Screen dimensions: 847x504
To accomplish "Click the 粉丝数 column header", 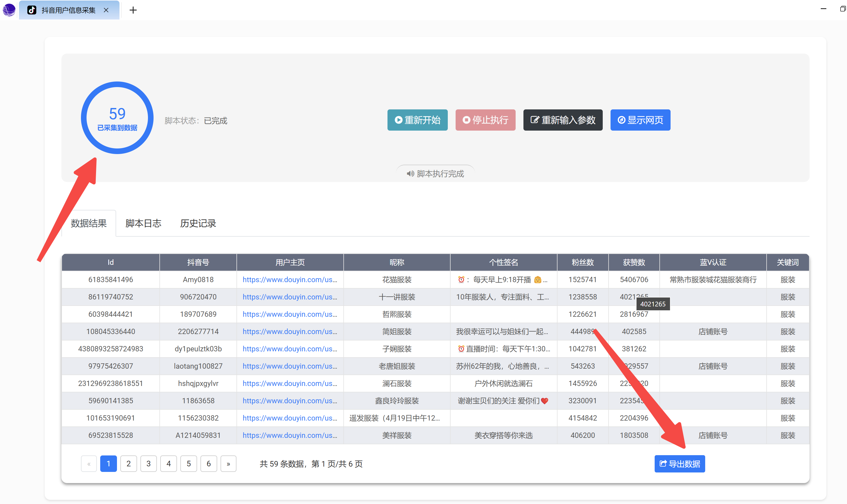I will (x=582, y=262).
